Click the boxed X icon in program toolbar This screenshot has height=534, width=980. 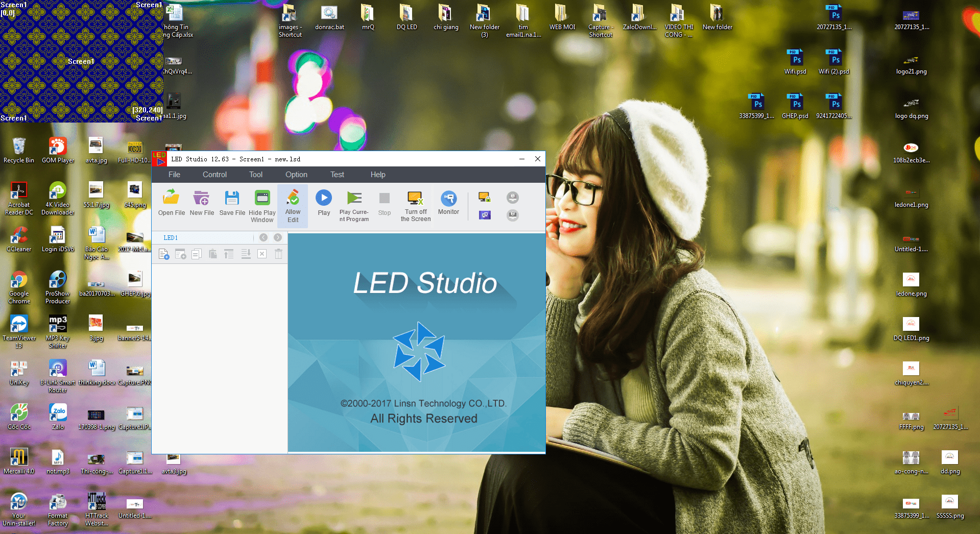262,254
